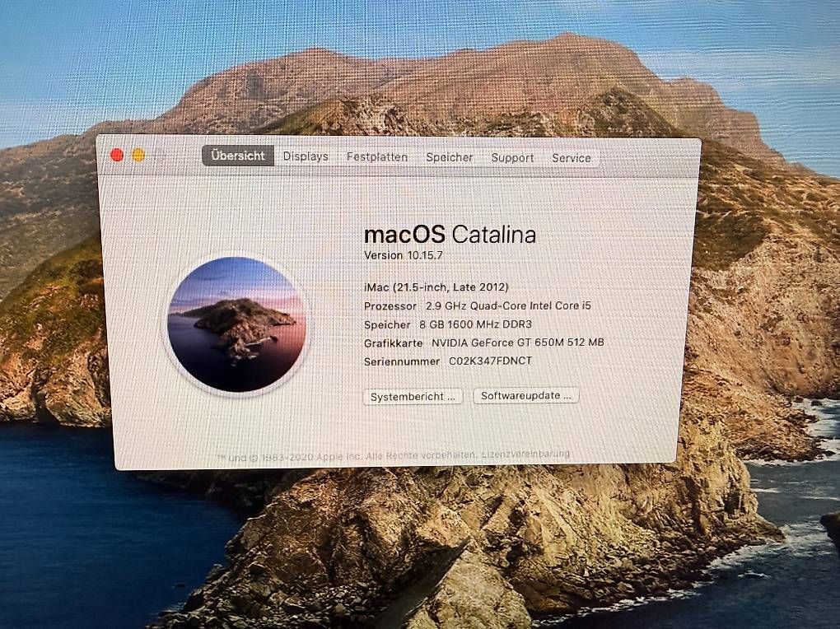The image size is (840, 629).
Task: Close the window with the red button
Action: (117, 156)
